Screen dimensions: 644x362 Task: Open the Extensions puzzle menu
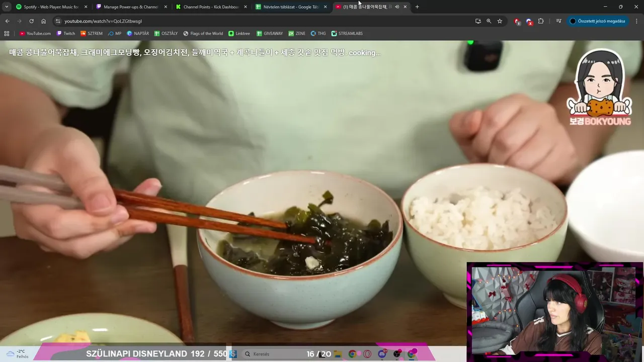pyautogui.click(x=541, y=21)
